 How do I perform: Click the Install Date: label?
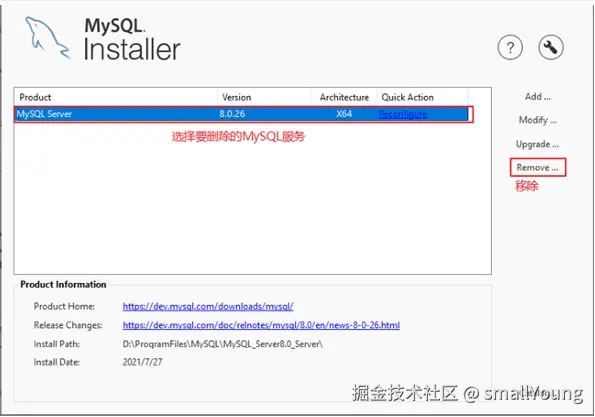pos(57,362)
